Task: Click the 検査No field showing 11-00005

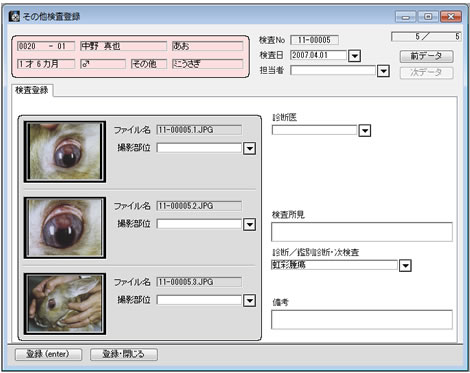Action: [314, 40]
